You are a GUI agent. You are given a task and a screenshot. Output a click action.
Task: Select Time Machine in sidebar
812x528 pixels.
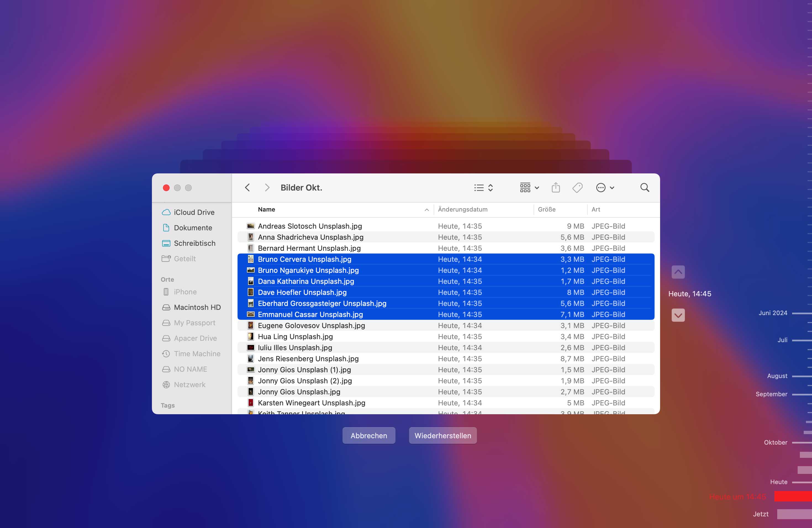tap(197, 353)
